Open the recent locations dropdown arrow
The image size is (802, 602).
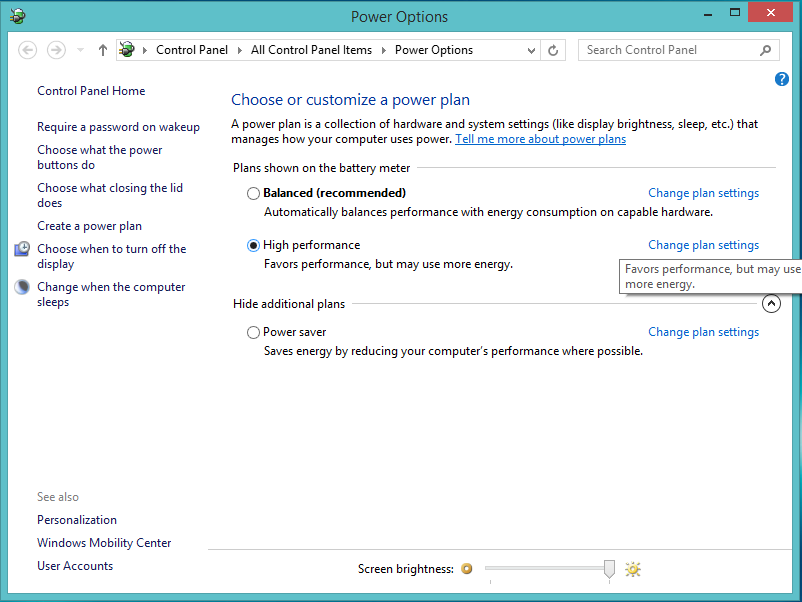click(80, 50)
